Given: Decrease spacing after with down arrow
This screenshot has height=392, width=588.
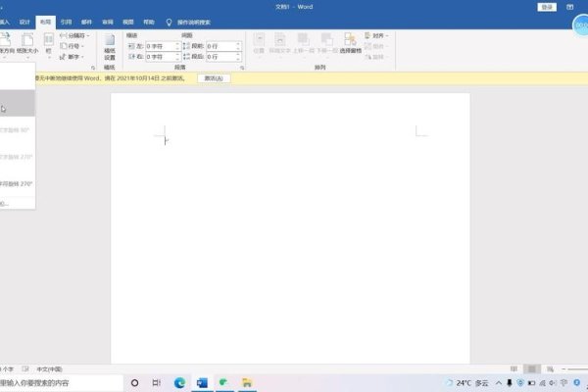Looking at the screenshot, I should pos(238,59).
